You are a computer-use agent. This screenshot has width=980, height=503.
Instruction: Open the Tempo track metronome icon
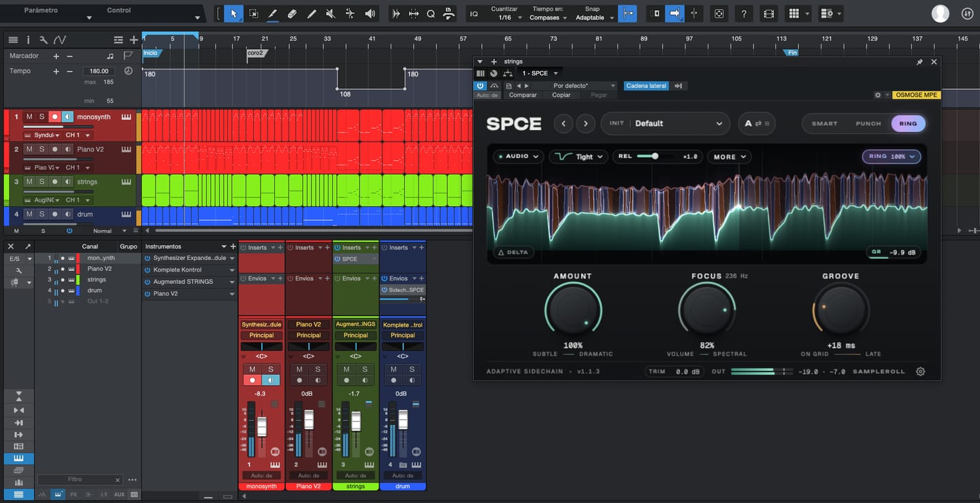(x=129, y=71)
